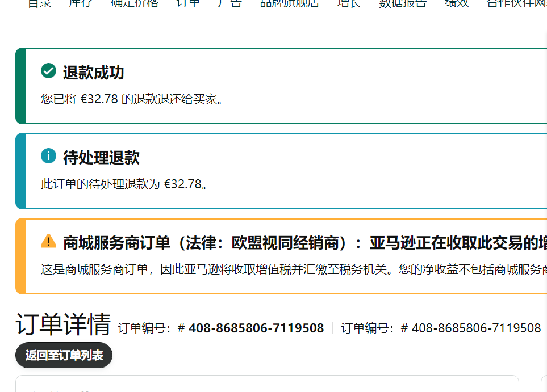
Task: Click 绩效 in the navigation bar
Action: coord(456,3)
